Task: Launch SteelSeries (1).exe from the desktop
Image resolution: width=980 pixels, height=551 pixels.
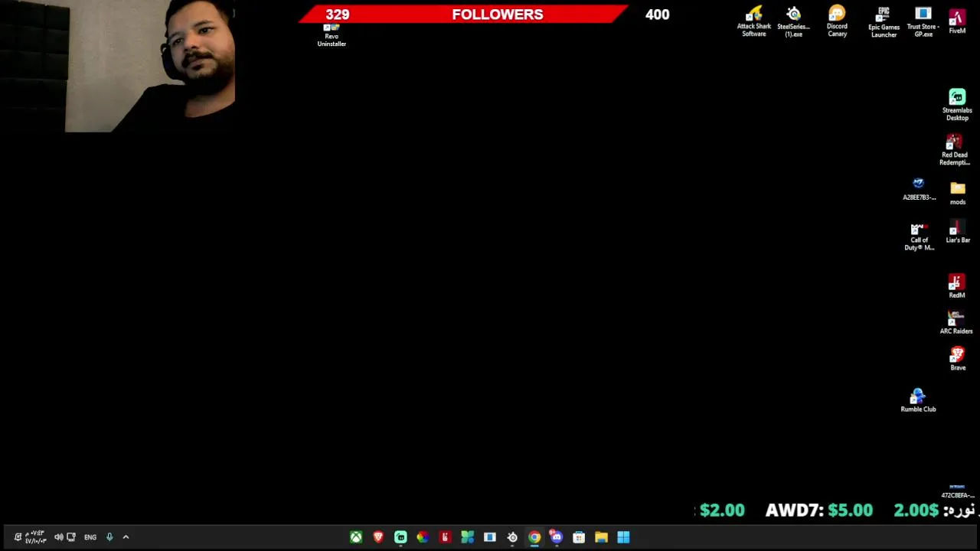Action: (x=794, y=21)
